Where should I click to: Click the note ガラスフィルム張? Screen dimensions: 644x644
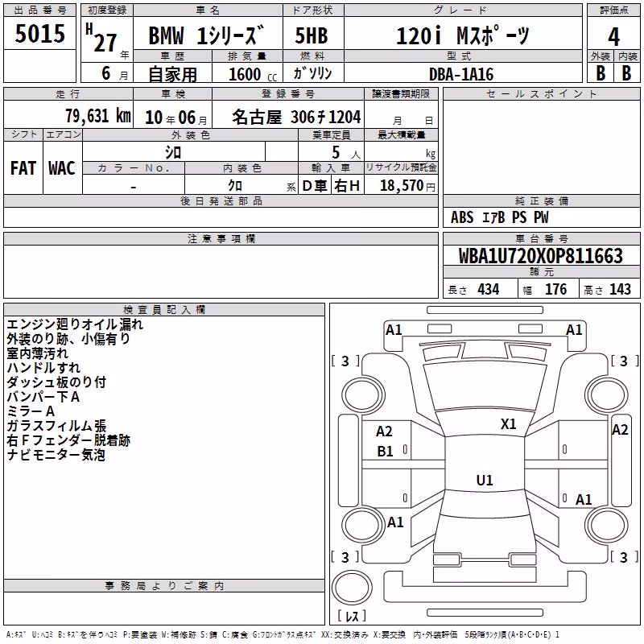[x=56, y=426]
